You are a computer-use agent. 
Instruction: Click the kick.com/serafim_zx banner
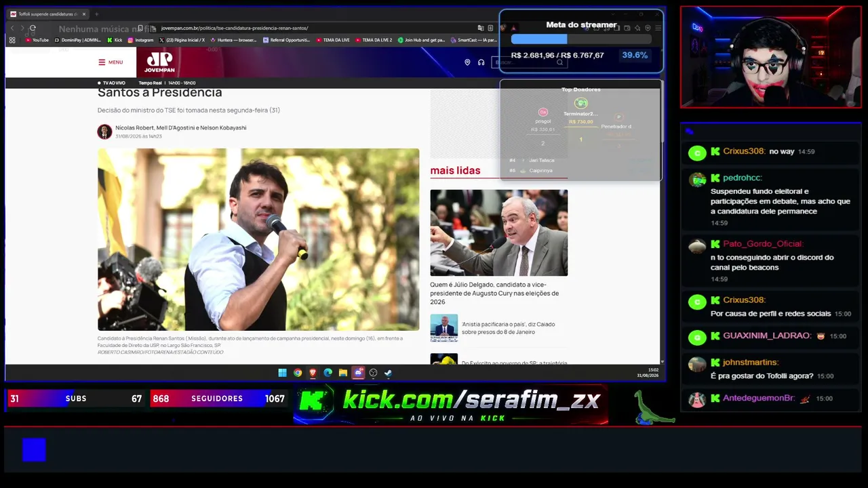point(451,405)
